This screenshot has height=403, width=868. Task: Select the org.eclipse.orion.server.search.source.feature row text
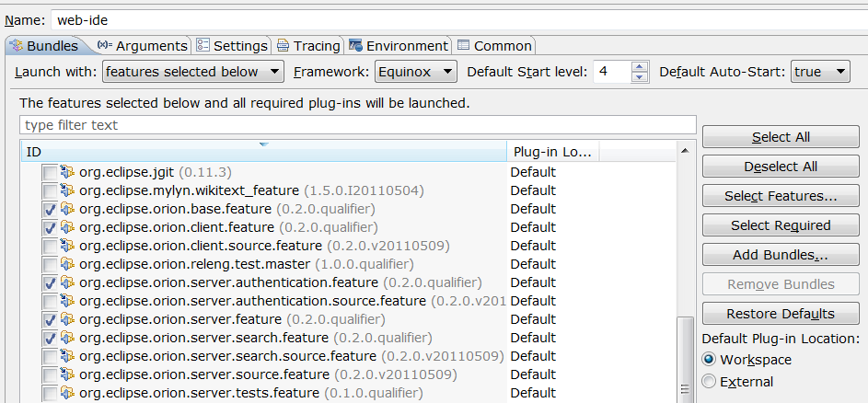[292, 356]
